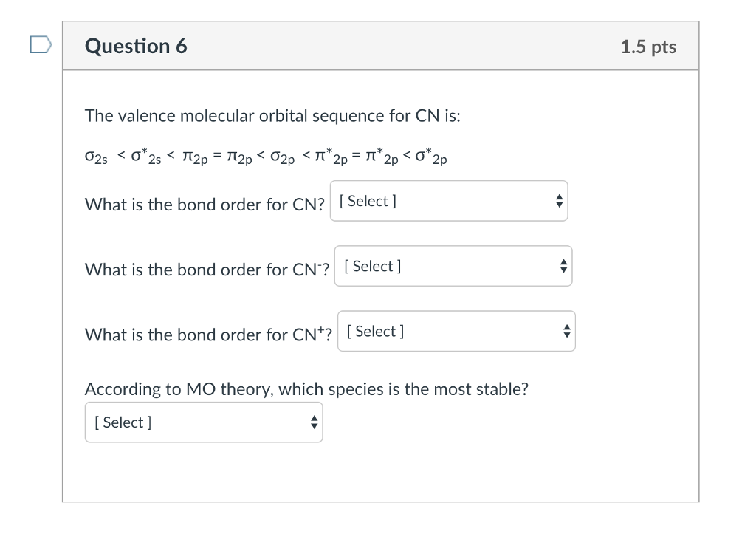Click inside the CN- answer select box

(x=453, y=266)
